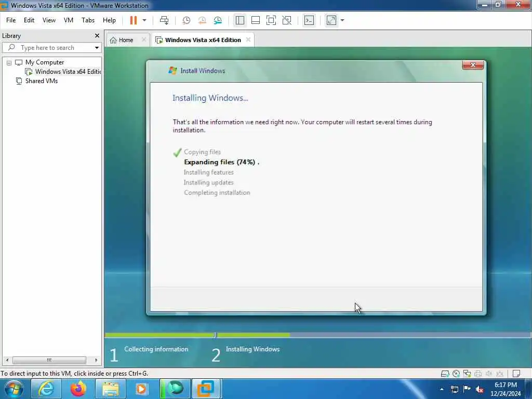Click the CD/DVD device status icon
The image size is (532, 399).
tap(456, 374)
